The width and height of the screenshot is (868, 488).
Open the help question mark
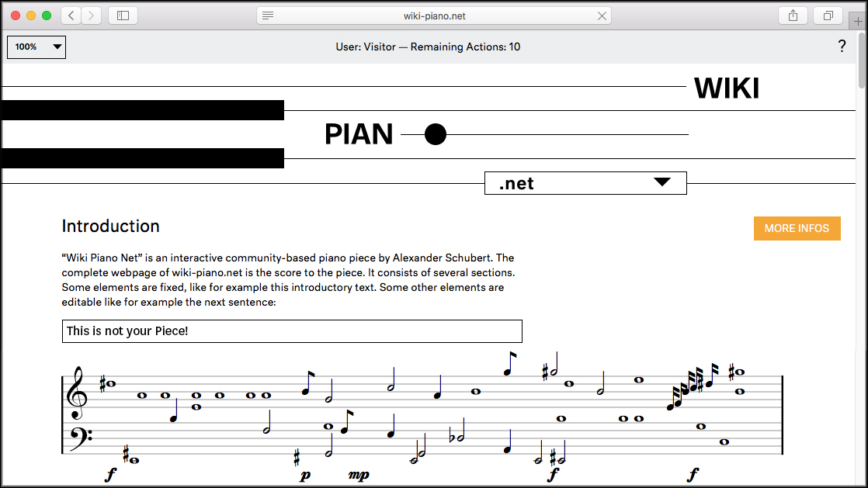click(x=842, y=46)
